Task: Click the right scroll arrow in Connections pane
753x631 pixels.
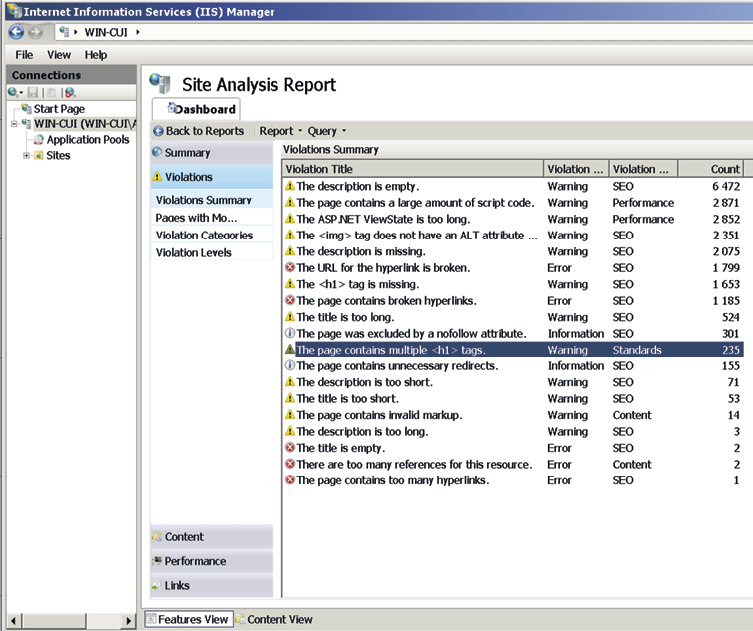Action: tap(128, 620)
